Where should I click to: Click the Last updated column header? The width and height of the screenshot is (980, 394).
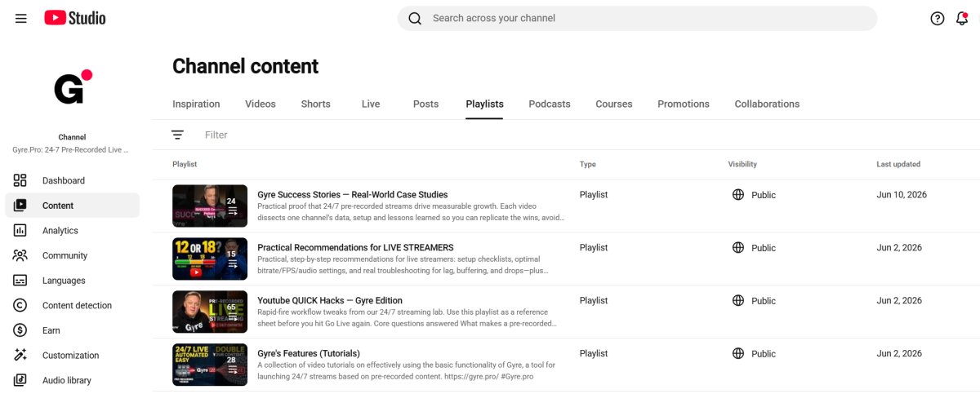coord(898,164)
